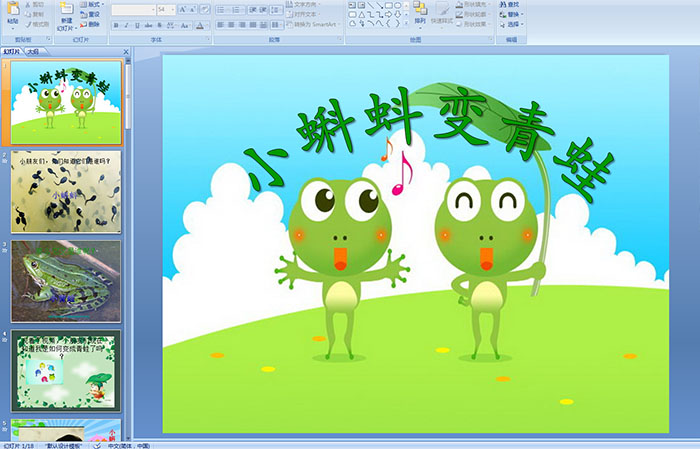Click the Decrease Indent icon
Image resolution: width=700 pixels, height=449 pixels.
point(253,10)
